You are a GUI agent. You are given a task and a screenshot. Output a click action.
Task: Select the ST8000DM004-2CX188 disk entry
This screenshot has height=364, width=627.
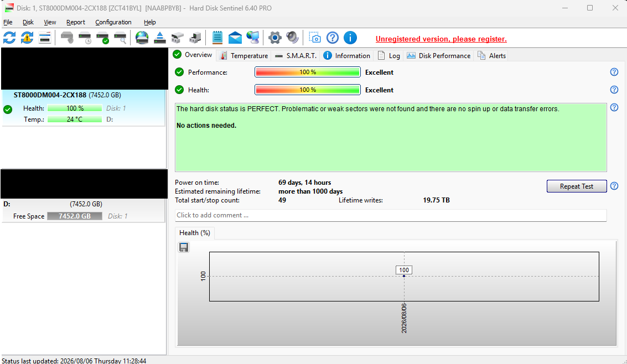click(83, 108)
